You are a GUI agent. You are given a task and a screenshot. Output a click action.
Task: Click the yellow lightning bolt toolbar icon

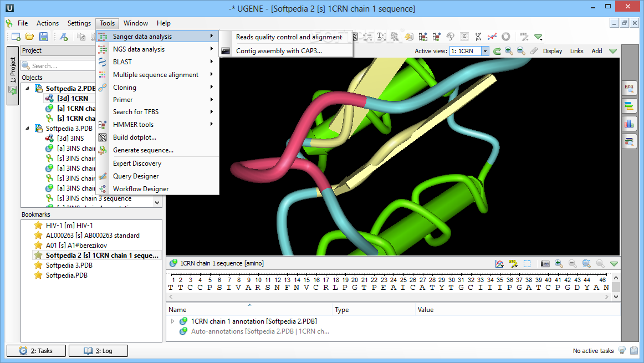(409, 37)
